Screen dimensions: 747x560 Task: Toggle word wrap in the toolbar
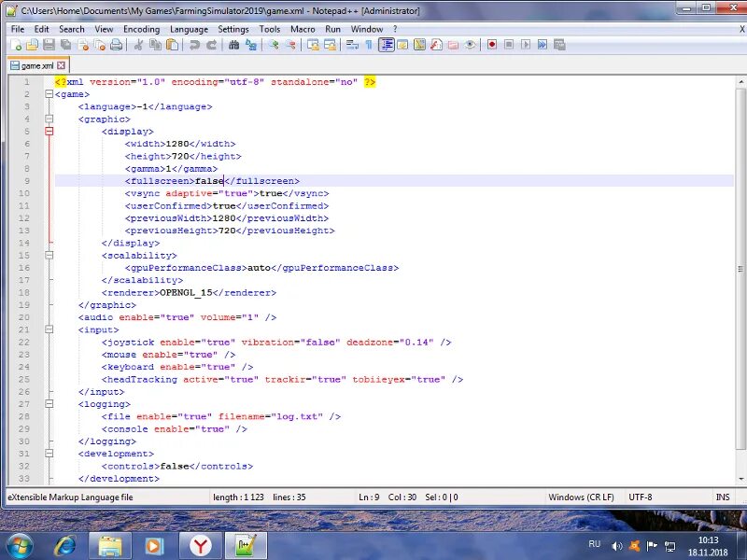[353, 45]
